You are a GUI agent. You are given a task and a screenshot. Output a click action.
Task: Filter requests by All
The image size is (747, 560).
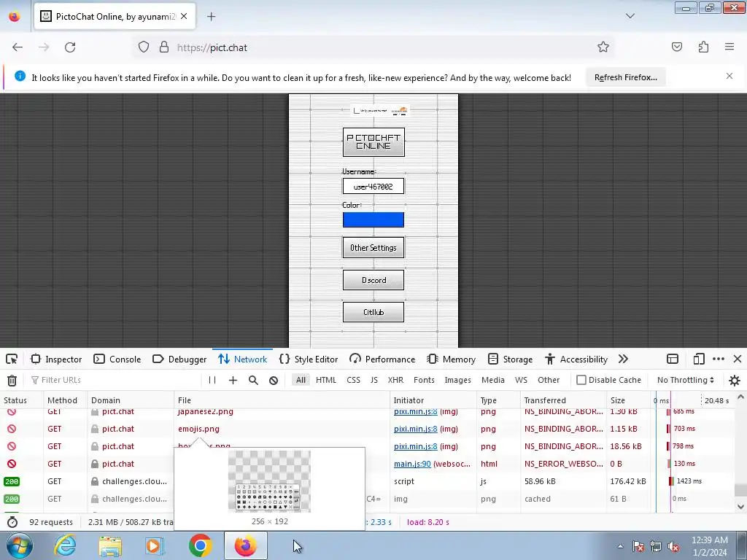(301, 380)
